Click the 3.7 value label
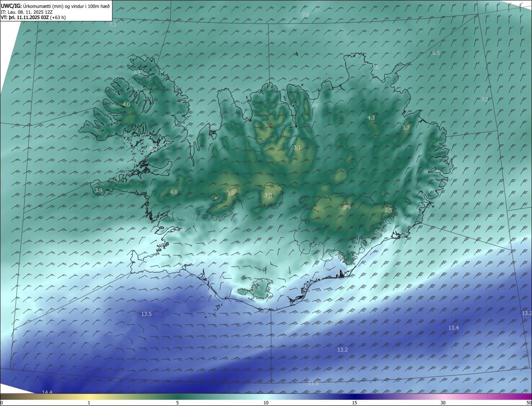The height and width of the screenshot is (406, 532). [x=406, y=128]
